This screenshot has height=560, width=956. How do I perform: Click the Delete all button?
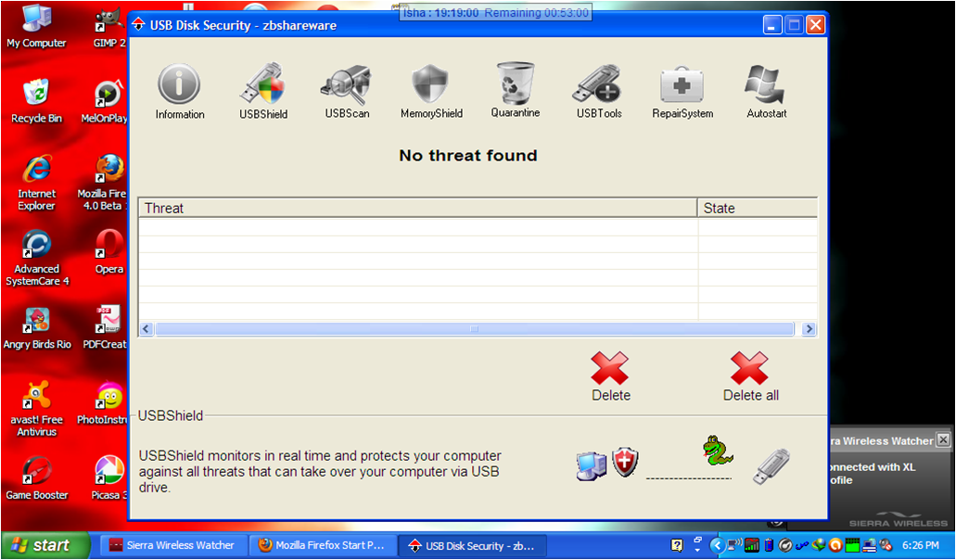[x=750, y=369]
